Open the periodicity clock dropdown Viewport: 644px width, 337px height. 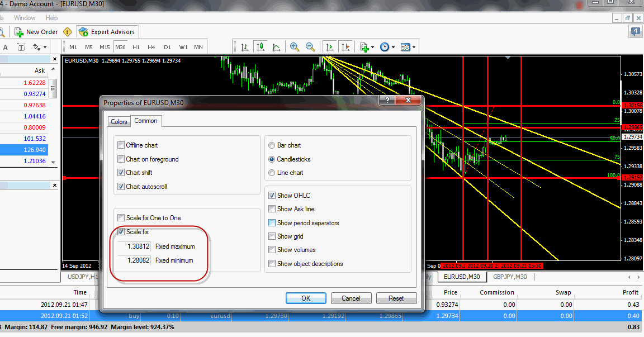[x=393, y=48]
